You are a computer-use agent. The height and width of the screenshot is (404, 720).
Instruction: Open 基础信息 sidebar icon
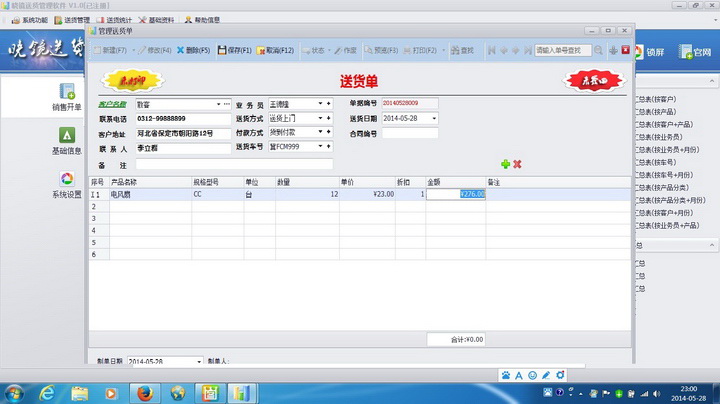click(67, 135)
